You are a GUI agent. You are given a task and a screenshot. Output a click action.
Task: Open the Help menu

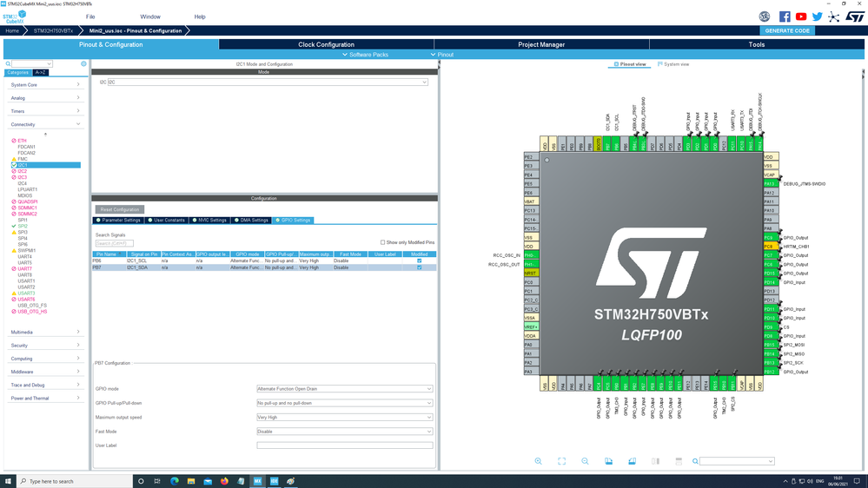[200, 16]
